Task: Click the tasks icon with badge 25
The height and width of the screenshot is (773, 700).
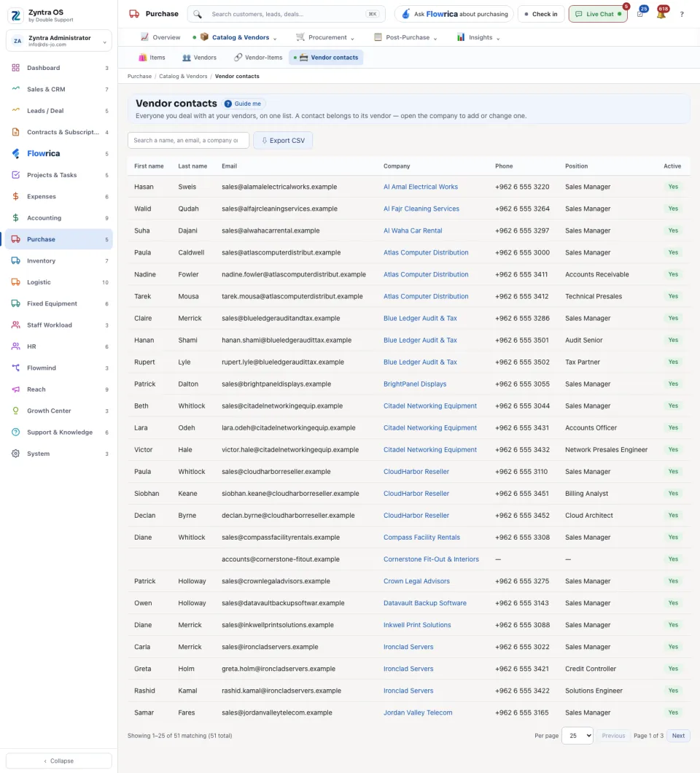Action: tap(640, 15)
